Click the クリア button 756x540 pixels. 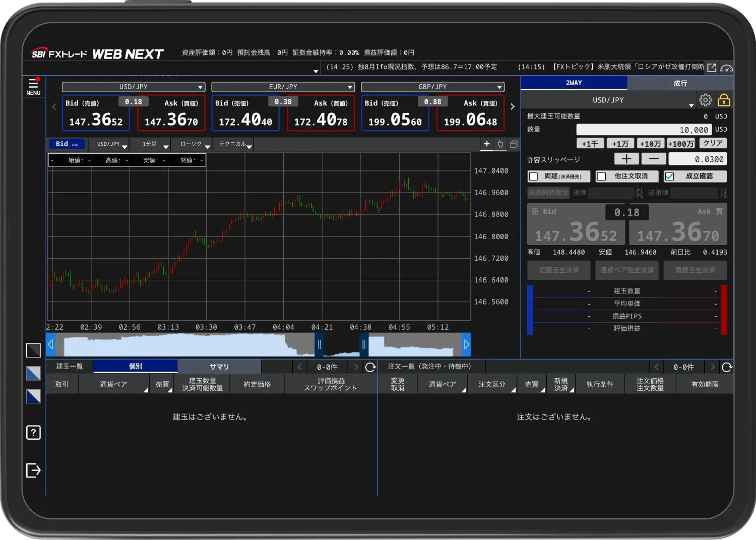click(x=713, y=144)
